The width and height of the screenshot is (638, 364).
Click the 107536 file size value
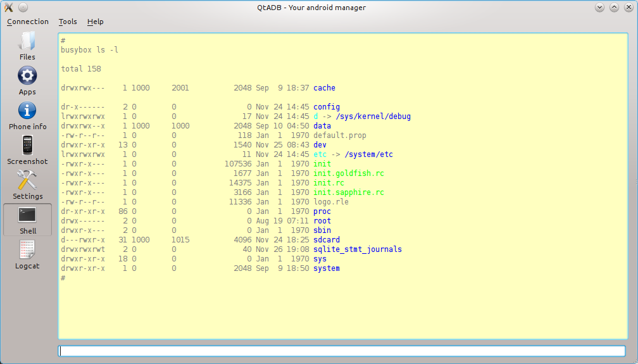238,164
